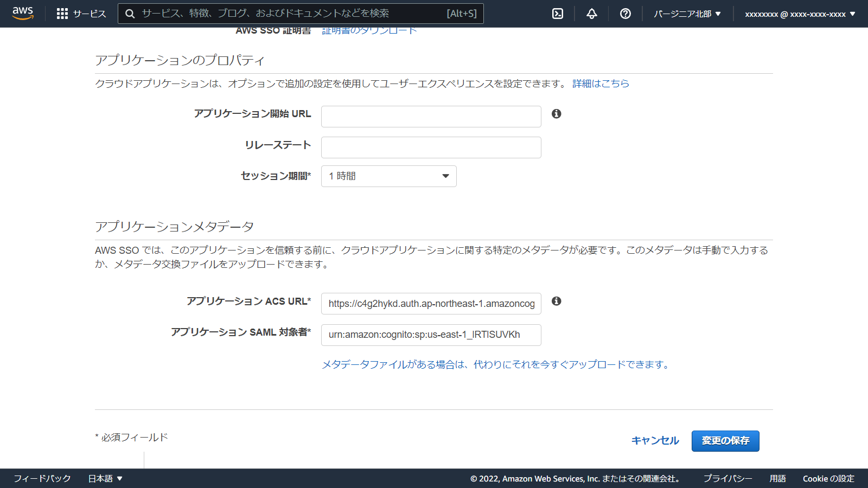The height and width of the screenshot is (488, 868).
Task: Launch CloudShell from the terminal icon
Action: 558,14
